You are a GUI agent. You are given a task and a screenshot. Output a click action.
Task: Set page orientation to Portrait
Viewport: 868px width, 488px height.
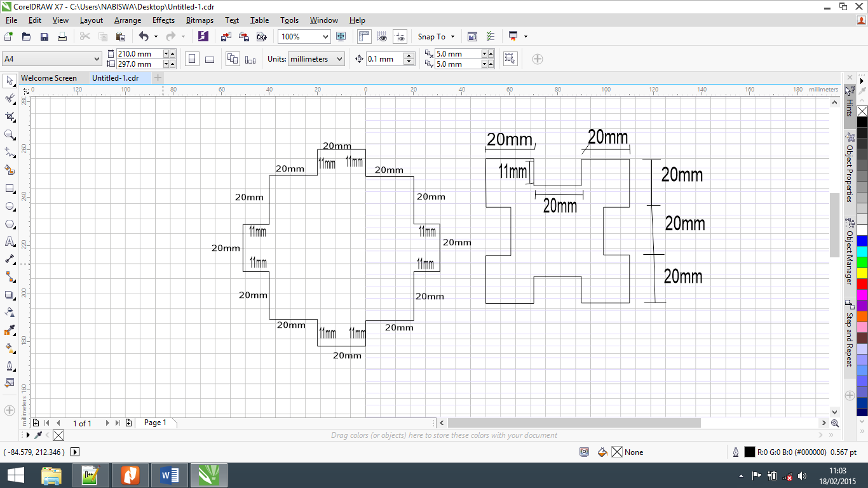click(x=192, y=59)
